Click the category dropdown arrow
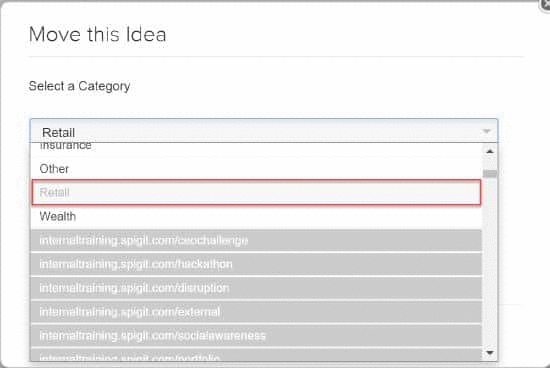 [x=486, y=132]
